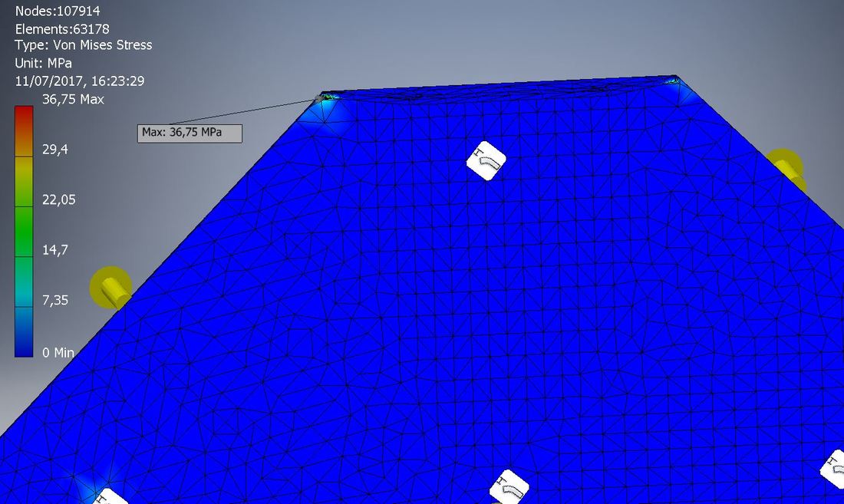Pick the max stress marker at the plate's top-left corner
The image size is (844, 504).
tap(319, 98)
